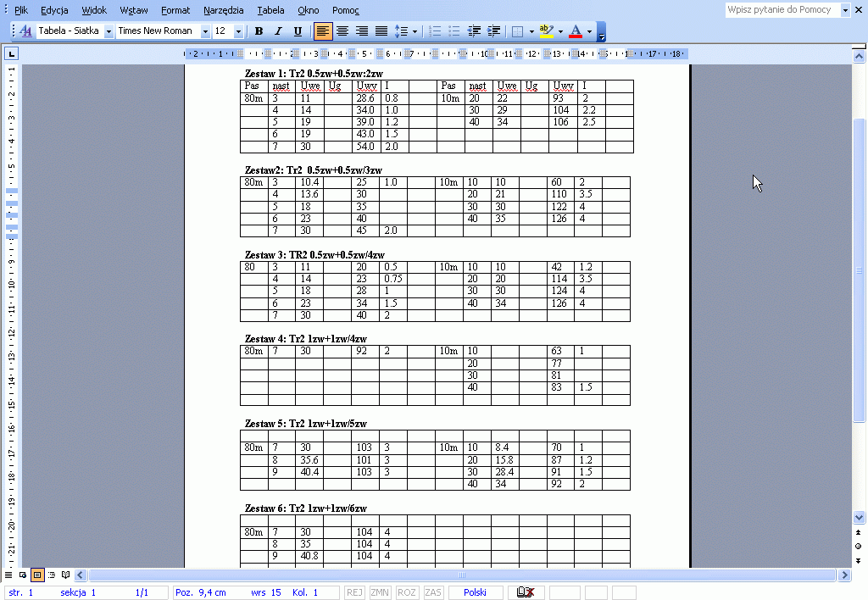Click the numbered list icon
The width and height of the screenshot is (868, 600).
[435, 31]
